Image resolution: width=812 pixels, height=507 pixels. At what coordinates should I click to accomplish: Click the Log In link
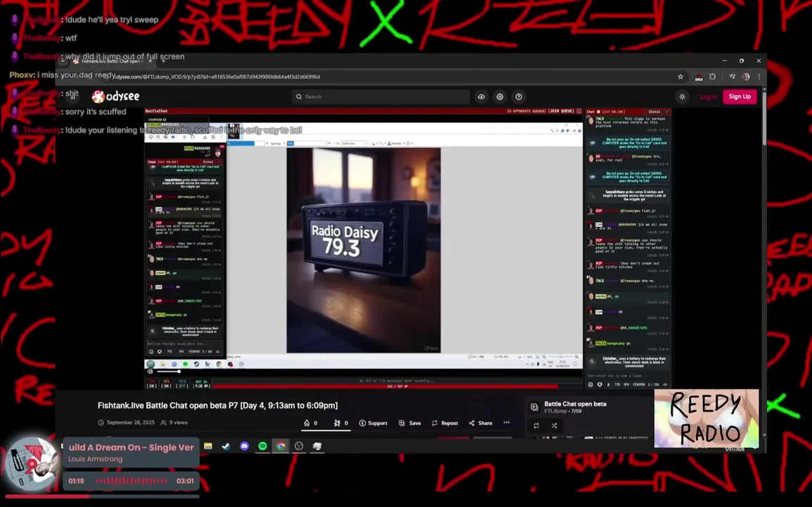click(708, 97)
